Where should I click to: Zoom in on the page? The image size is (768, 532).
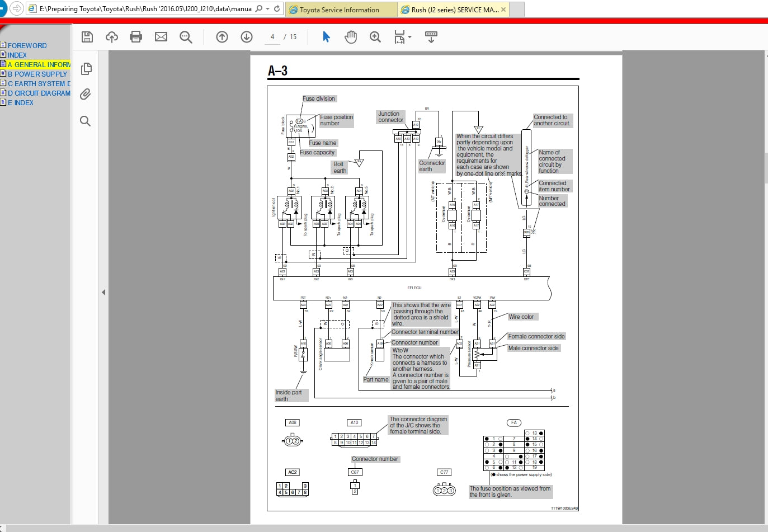coord(375,37)
